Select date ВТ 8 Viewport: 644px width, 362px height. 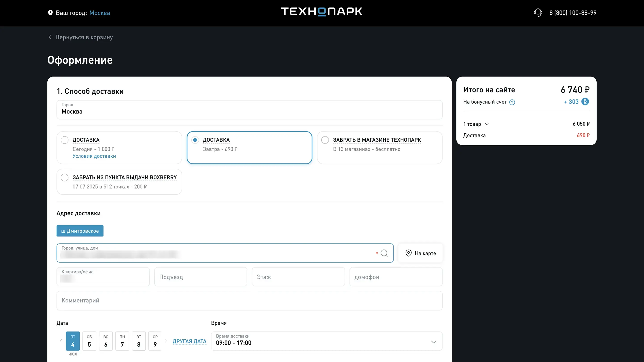tap(139, 341)
